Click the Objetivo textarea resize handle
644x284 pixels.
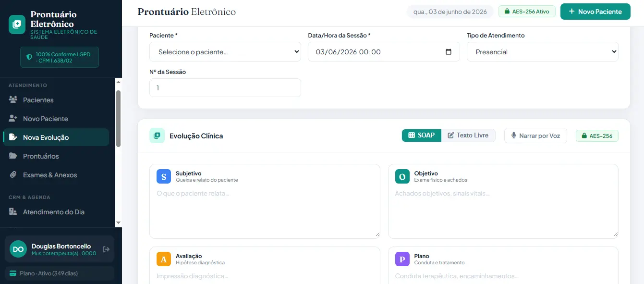click(x=615, y=234)
